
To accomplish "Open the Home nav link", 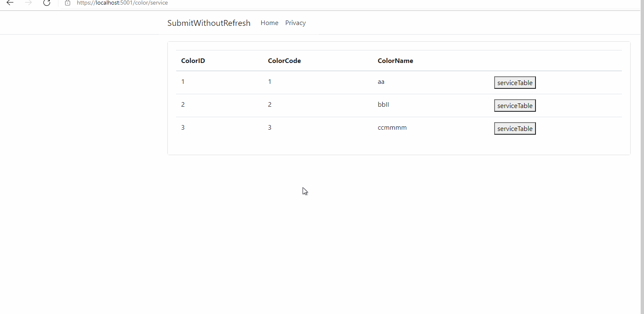I will pos(269,23).
